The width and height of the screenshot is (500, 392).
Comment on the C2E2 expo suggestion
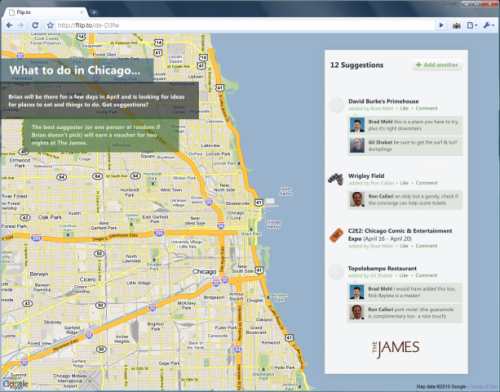(x=426, y=246)
